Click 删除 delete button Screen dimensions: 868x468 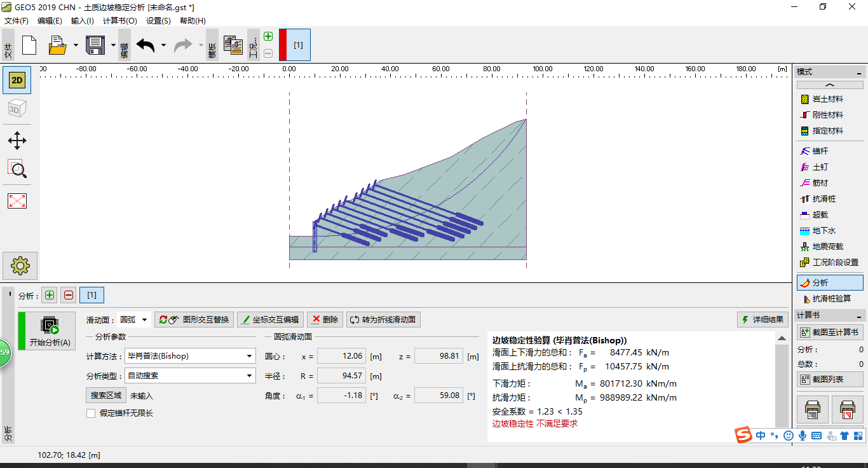pyautogui.click(x=325, y=320)
